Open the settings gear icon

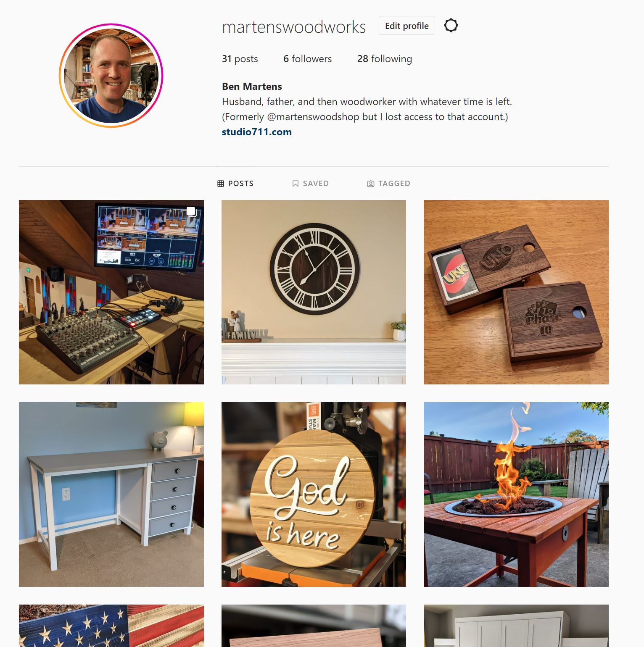coord(451,26)
